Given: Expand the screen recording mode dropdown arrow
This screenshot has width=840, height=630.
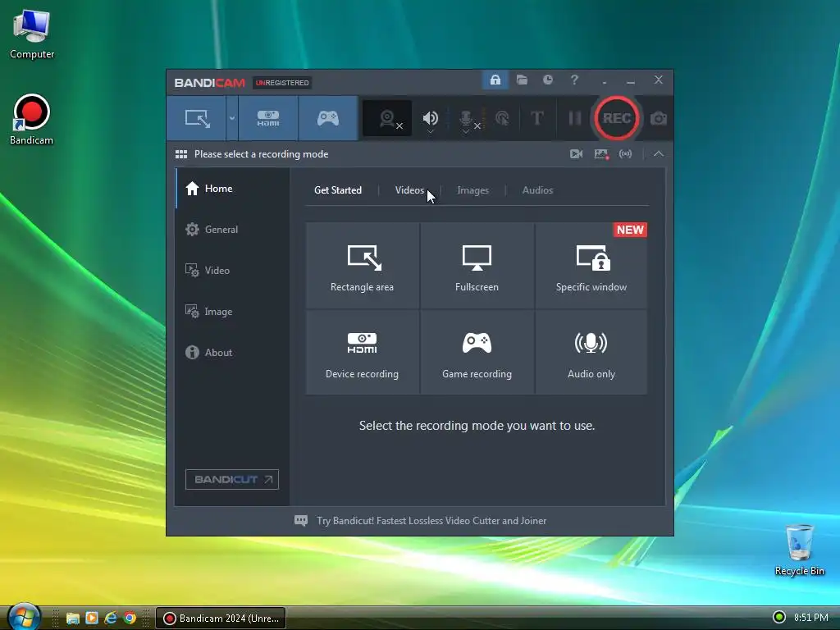Looking at the screenshot, I should tap(232, 118).
